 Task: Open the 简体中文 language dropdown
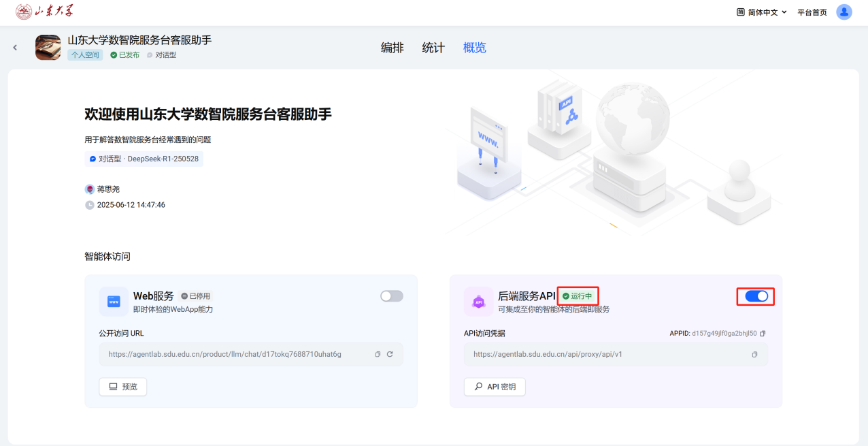click(x=762, y=12)
